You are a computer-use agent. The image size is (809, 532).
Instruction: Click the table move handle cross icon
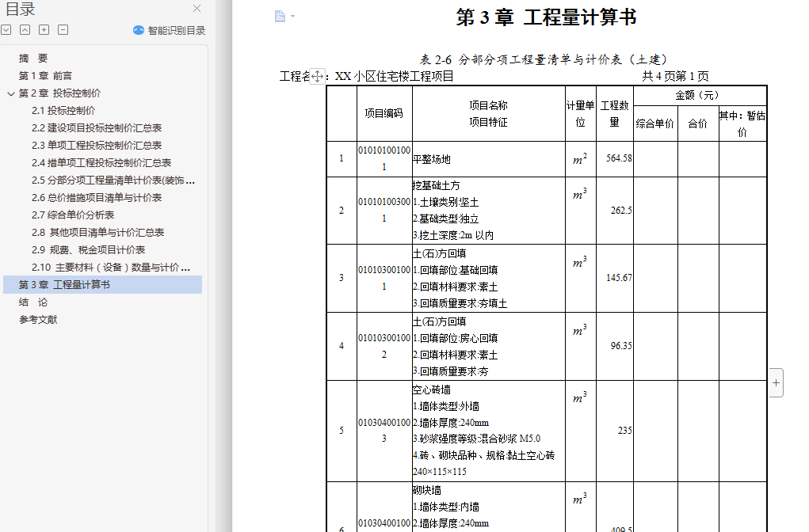point(317,77)
